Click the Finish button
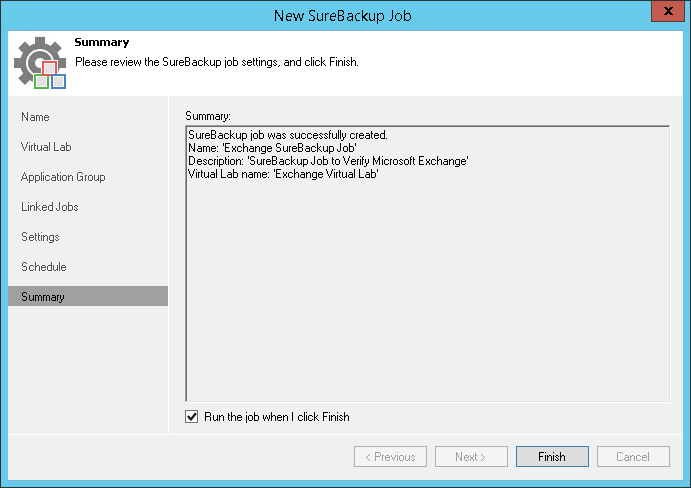This screenshot has width=691, height=488. (x=552, y=457)
